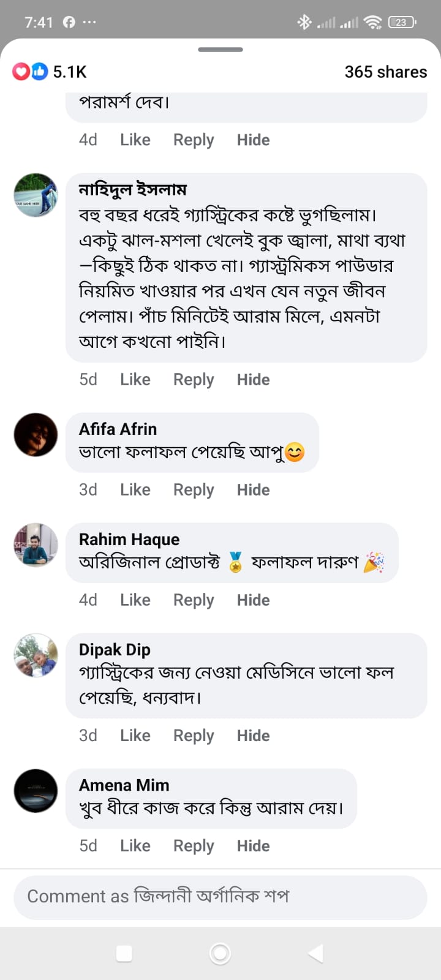Open নাহিদুল ইসলাম's profile picture
Screen dimensions: 441x980
36,195
